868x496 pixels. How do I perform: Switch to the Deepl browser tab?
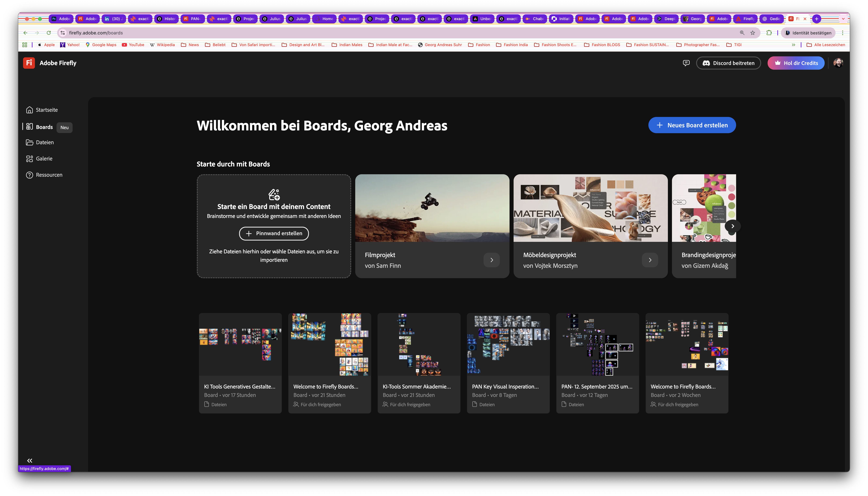[666, 19]
